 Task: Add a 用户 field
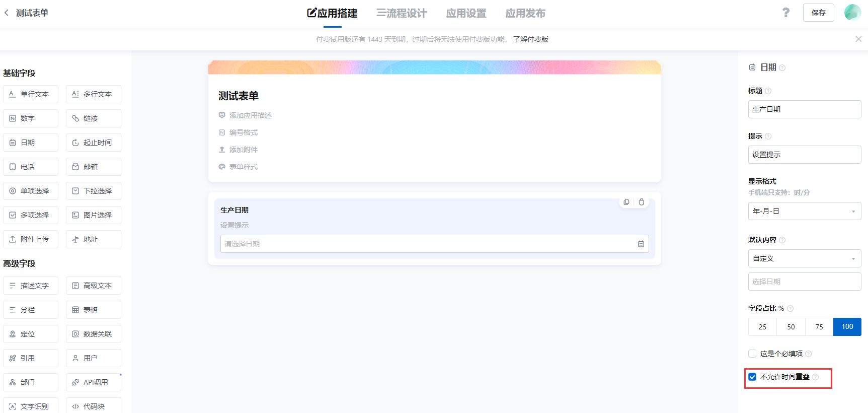[x=94, y=358]
